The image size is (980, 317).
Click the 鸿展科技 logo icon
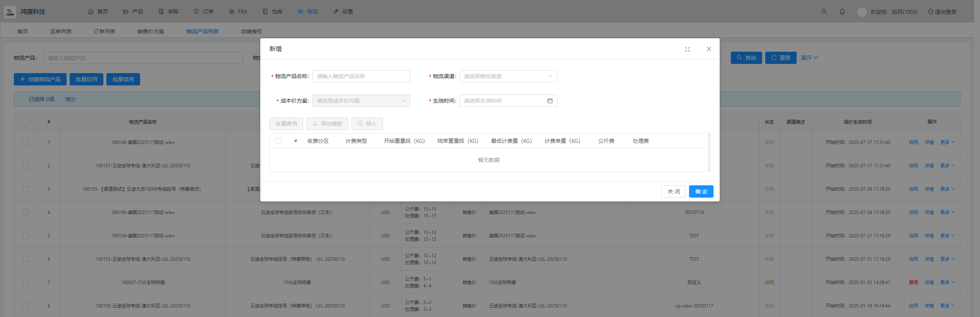[x=10, y=12]
